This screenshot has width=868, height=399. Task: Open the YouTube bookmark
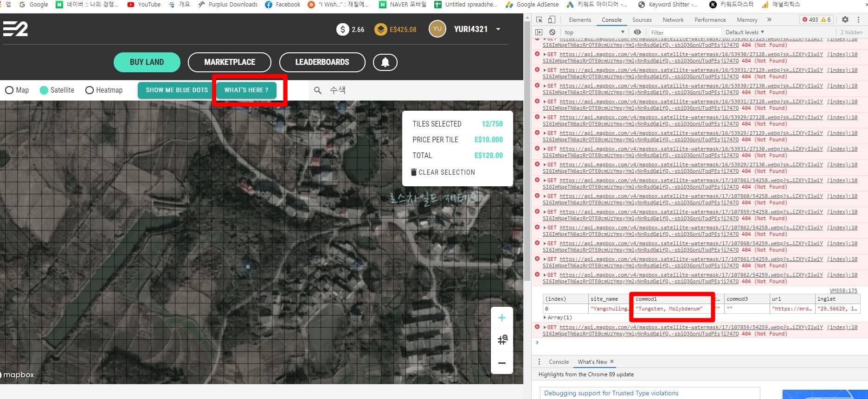click(x=144, y=5)
